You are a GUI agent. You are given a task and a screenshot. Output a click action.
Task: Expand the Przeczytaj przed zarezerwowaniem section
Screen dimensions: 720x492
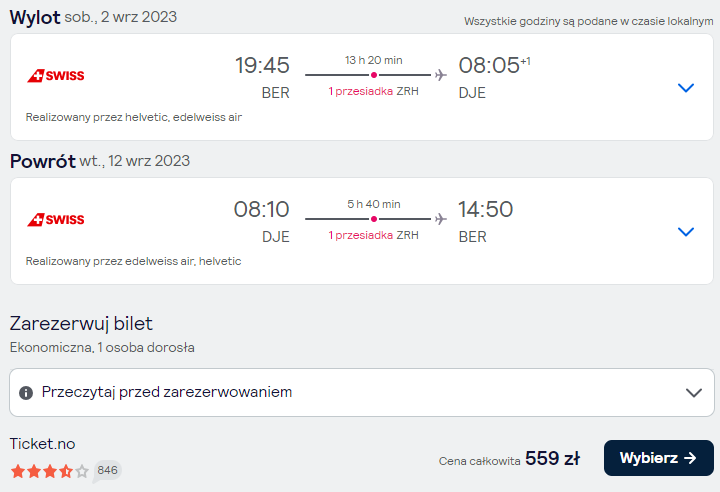362,392
